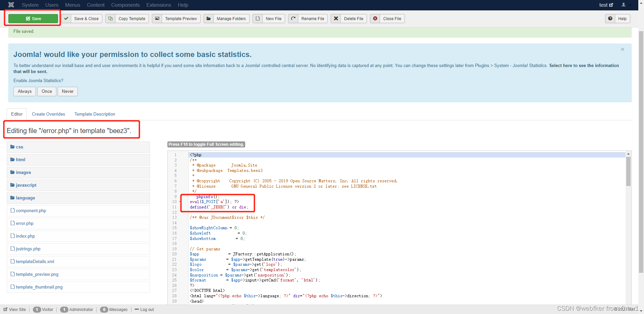Click the page scrollbar down arrow
This screenshot has width=644, height=314.
point(641,311)
